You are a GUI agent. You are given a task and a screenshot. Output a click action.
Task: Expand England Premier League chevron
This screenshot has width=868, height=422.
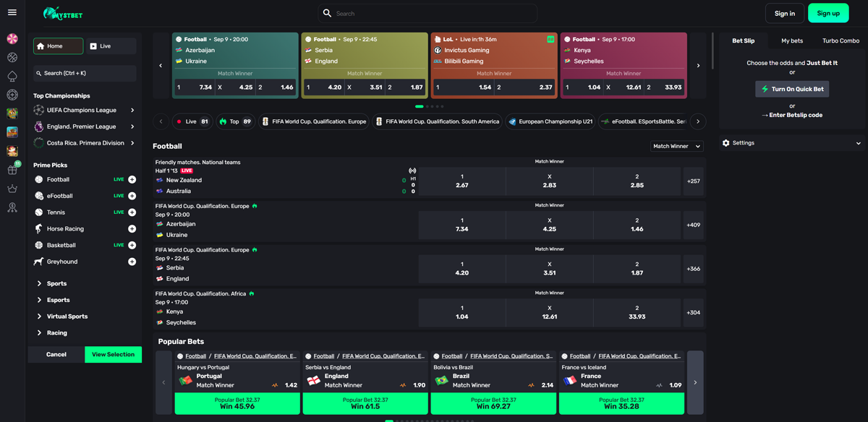(132, 126)
